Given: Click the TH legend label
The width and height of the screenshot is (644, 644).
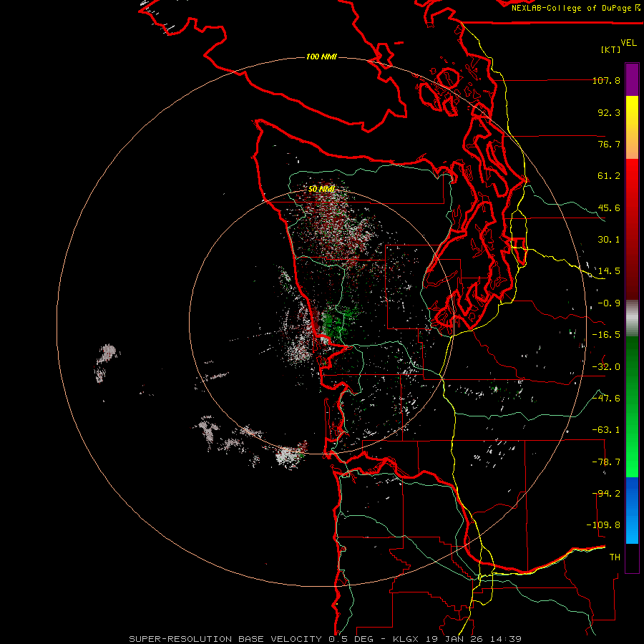Looking at the screenshot, I should (x=615, y=557).
